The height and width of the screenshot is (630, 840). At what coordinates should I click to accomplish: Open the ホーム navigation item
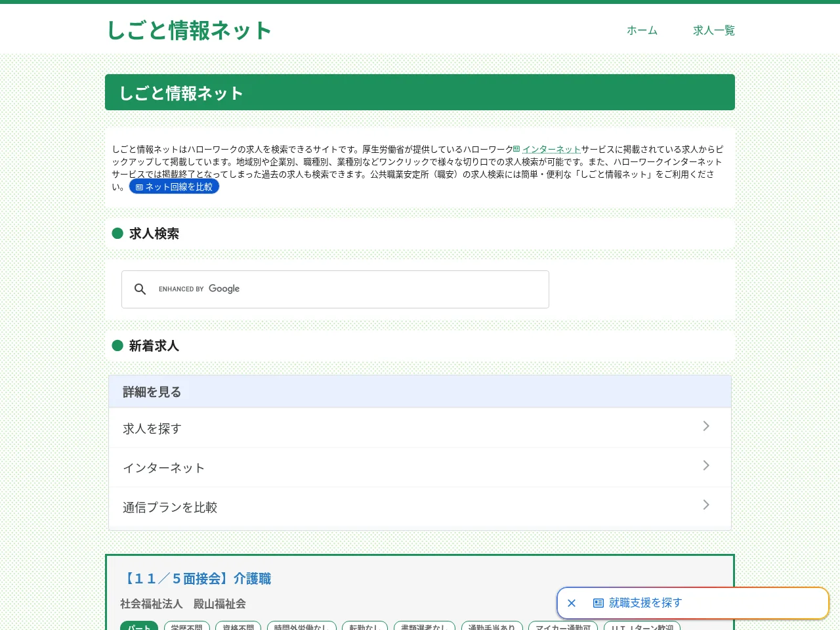[x=642, y=30]
